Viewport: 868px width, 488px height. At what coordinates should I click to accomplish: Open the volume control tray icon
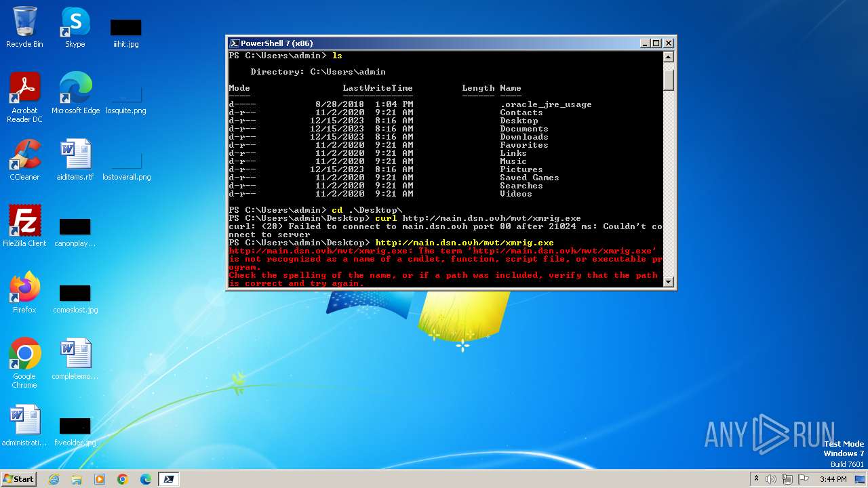coord(771,479)
